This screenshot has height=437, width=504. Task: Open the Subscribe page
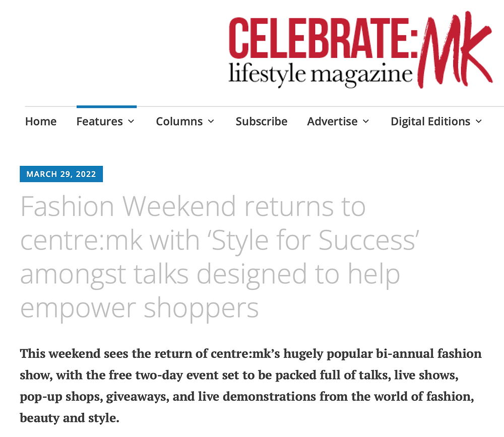261,121
